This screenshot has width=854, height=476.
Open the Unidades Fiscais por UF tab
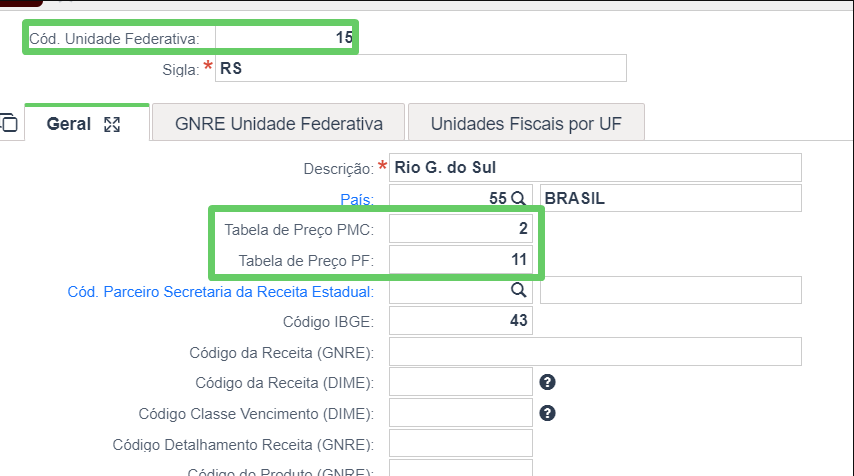click(x=526, y=124)
